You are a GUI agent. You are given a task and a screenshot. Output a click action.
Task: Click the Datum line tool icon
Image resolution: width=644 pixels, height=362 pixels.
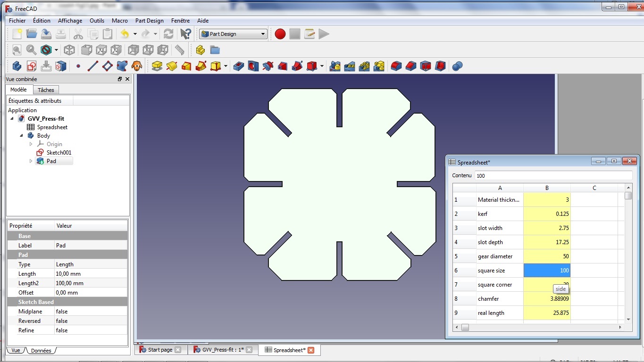pos(92,66)
